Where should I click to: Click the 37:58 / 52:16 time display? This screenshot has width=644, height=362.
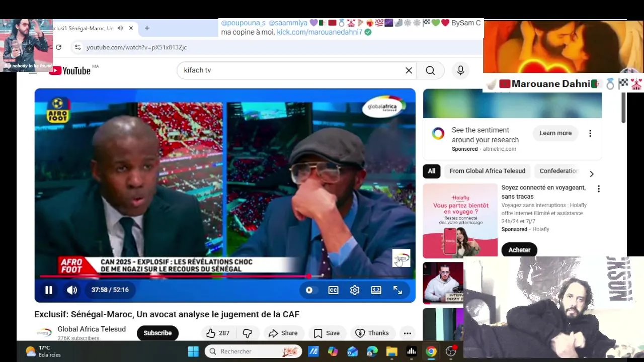tap(110, 290)
